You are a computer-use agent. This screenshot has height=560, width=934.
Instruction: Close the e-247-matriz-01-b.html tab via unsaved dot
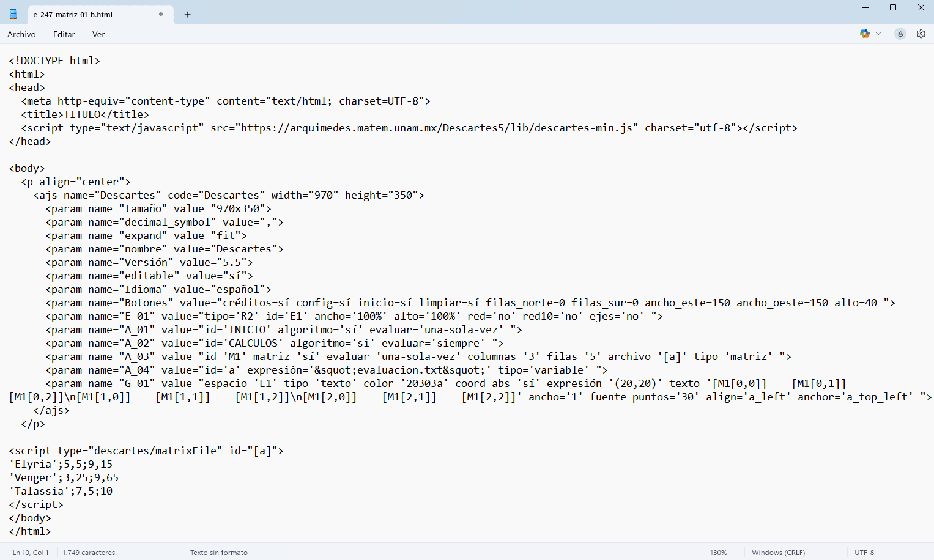pos(161,14)
